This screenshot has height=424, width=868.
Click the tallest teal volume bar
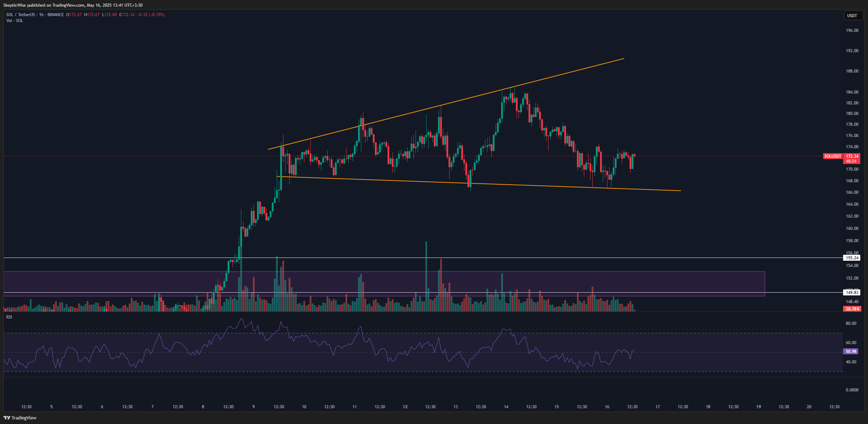point(426,276)
